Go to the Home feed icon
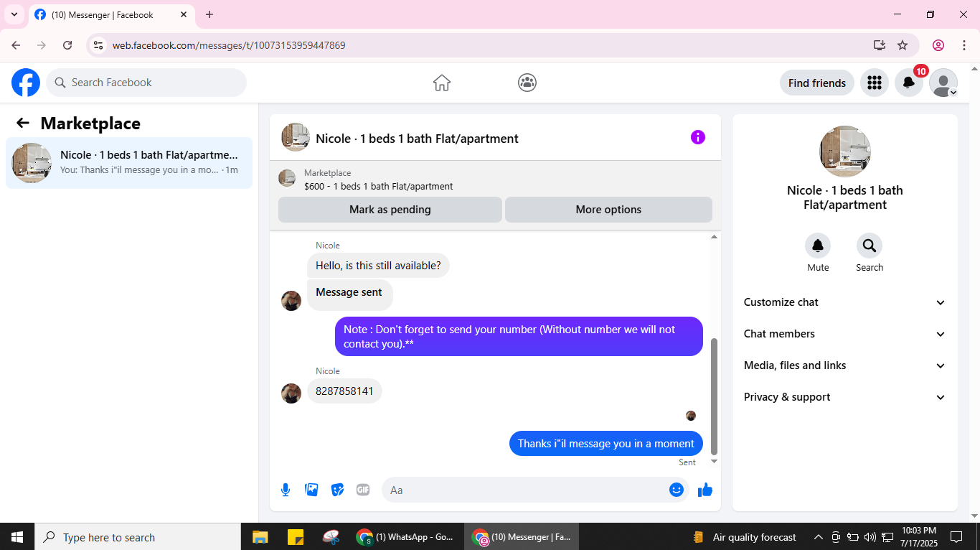 [442, 83]
